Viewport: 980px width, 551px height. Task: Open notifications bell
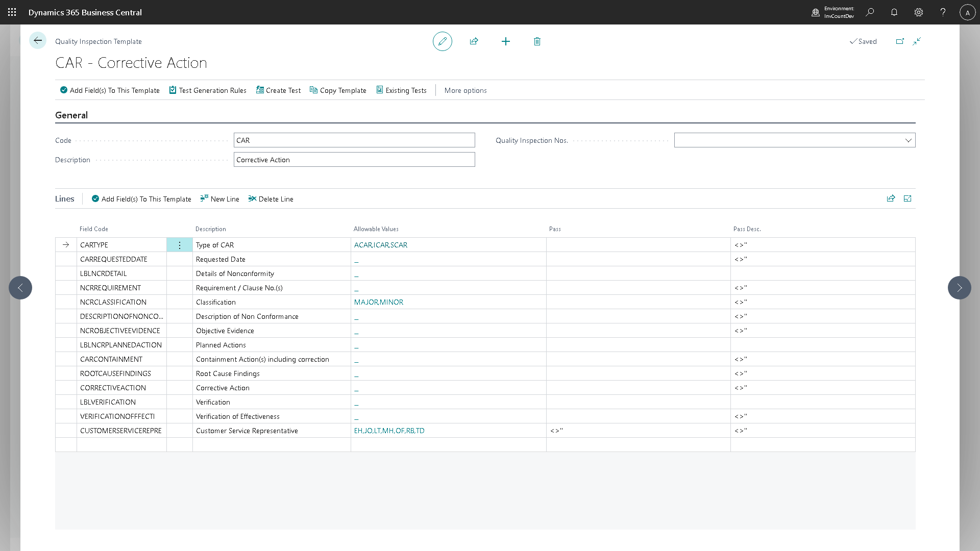coord(894,12)
